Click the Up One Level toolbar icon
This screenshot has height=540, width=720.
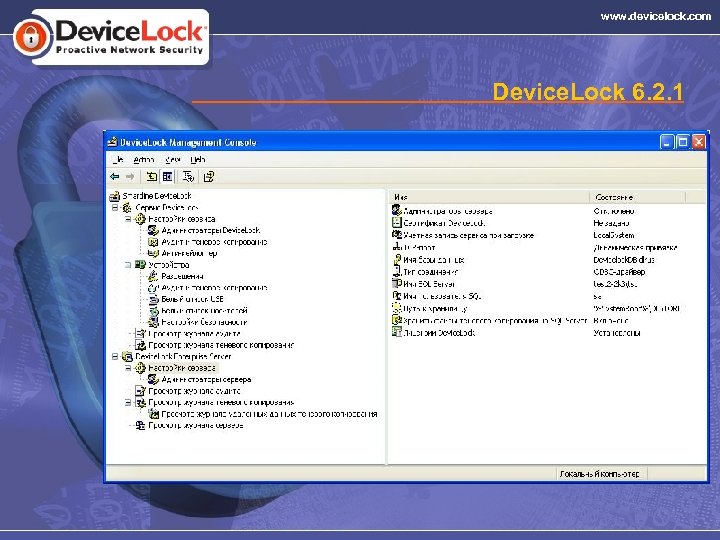click(x=151, y=176)
